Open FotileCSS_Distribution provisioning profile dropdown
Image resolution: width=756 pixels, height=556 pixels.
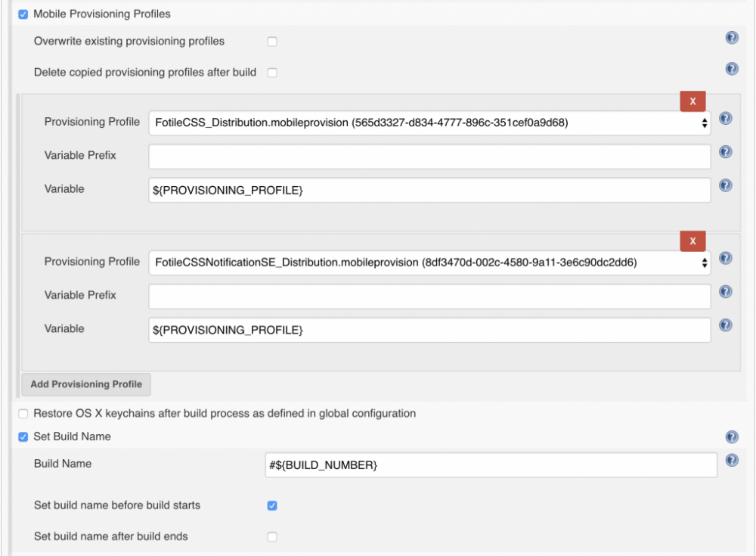coord(429,123)
